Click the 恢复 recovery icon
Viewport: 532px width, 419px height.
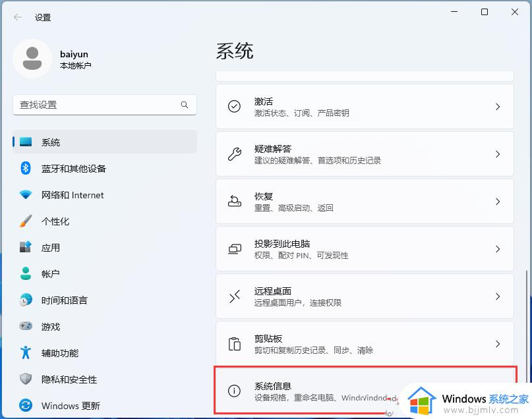click(x=234, y=202)
